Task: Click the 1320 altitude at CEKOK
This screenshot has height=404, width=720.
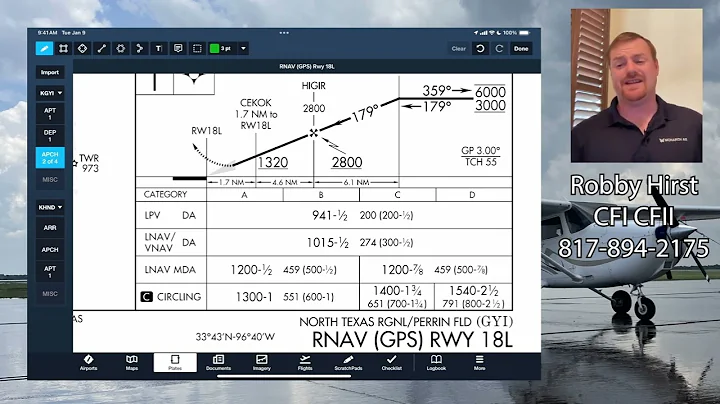Action: (x=272, y=163)
